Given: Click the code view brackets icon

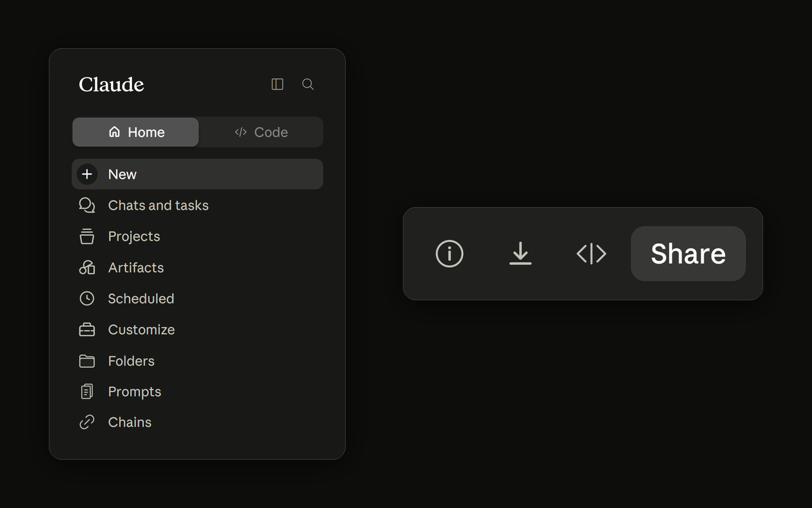Looking at the screenshot, I should (x=591, y=253).
